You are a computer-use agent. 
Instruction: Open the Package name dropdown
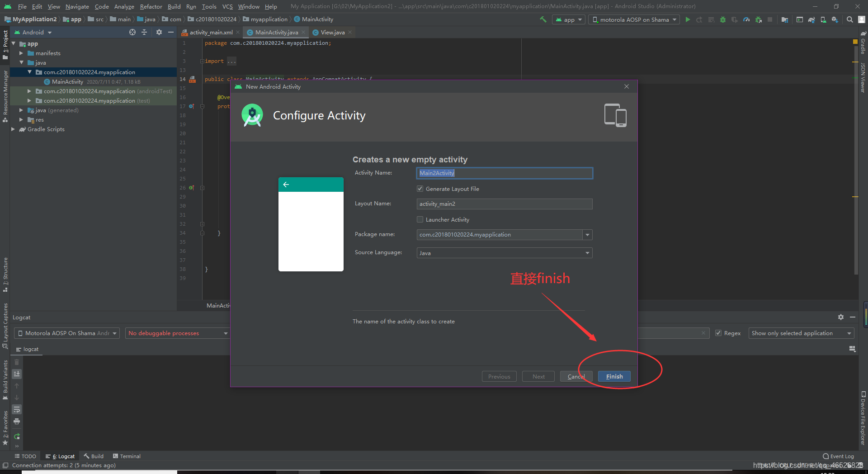587,235
